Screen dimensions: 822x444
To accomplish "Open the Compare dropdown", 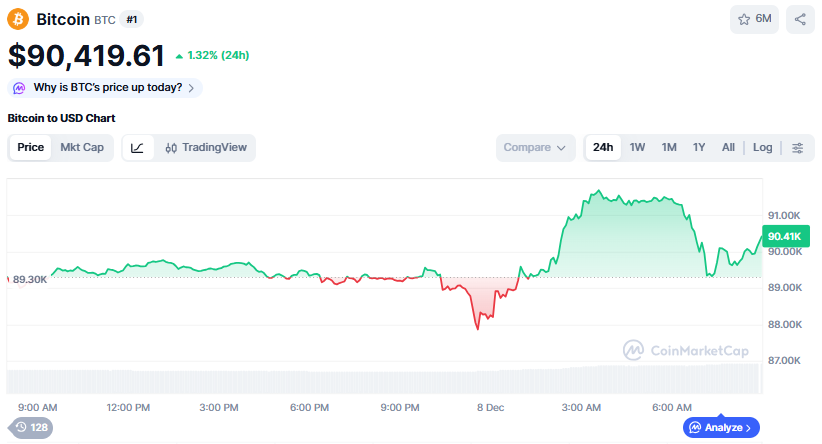I will pos(535,148).
